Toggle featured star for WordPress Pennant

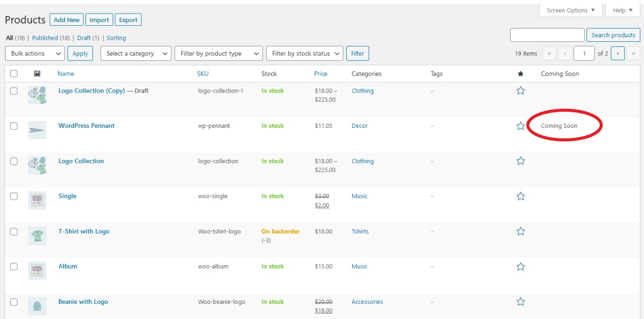tap(521, 126)
